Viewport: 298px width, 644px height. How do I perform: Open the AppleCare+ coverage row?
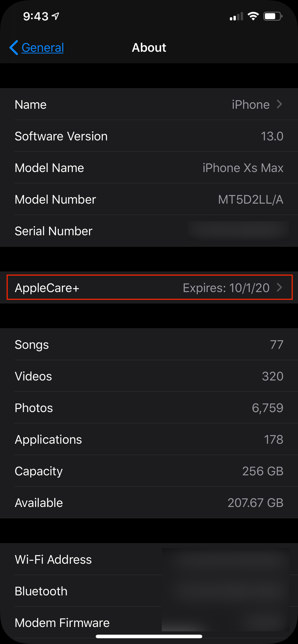(149, 287)
